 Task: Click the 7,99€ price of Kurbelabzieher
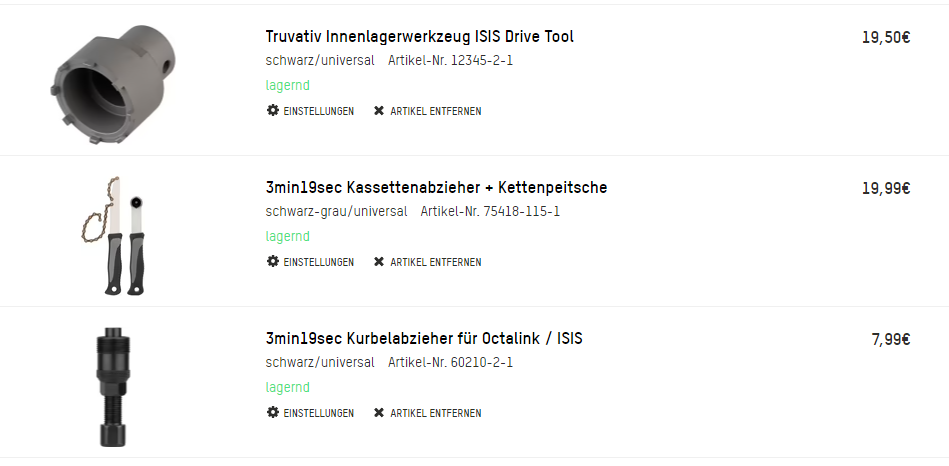pyautogui.click(x=890, y=339)
